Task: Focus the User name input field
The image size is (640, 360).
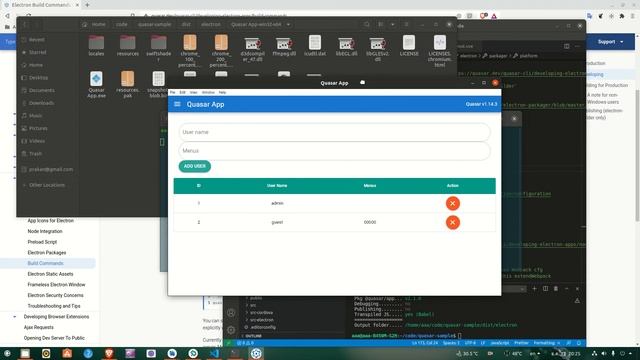Action: pyautogui.click(x=334, y=132)
